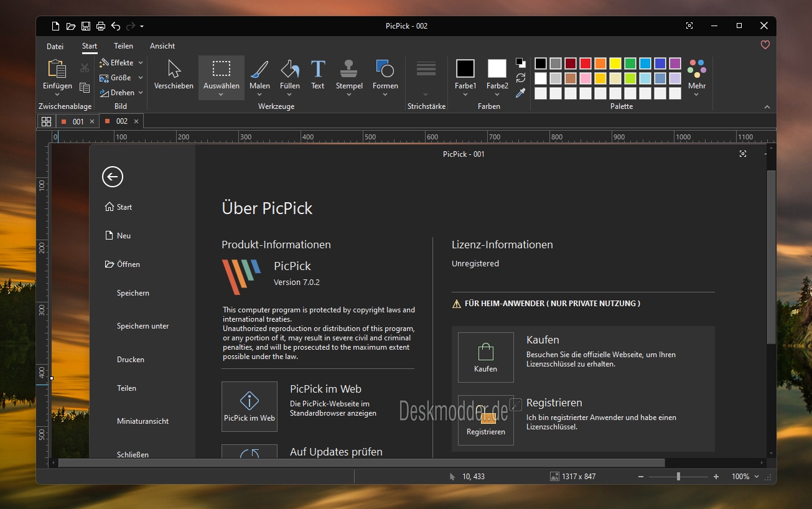Click the Open folder icon in quick access bar

point(71,26)
